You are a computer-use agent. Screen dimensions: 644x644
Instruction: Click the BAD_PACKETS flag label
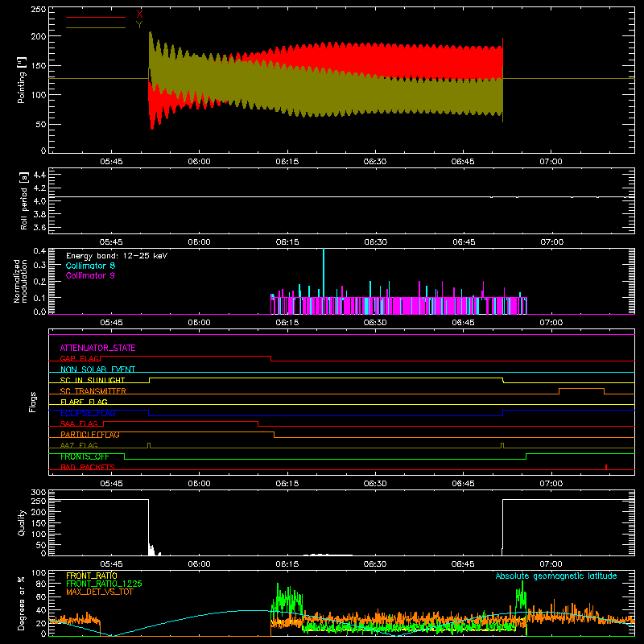[x=88, y=467]
